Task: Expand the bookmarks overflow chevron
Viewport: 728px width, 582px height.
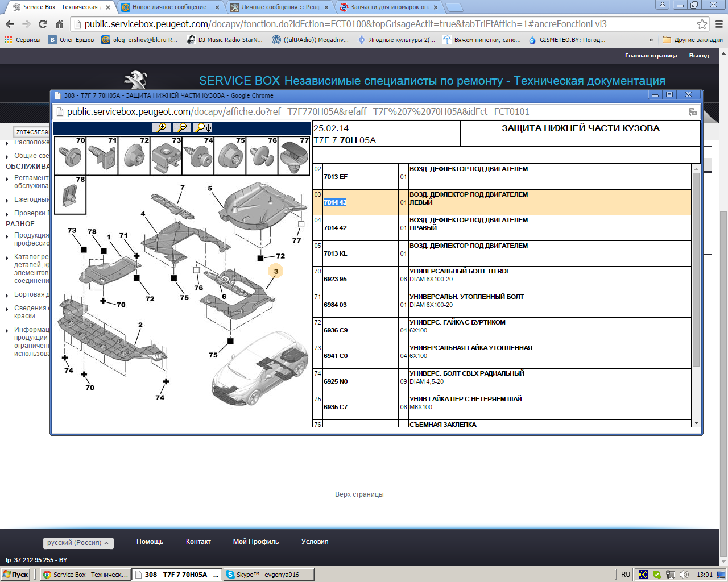Action: 651,40
